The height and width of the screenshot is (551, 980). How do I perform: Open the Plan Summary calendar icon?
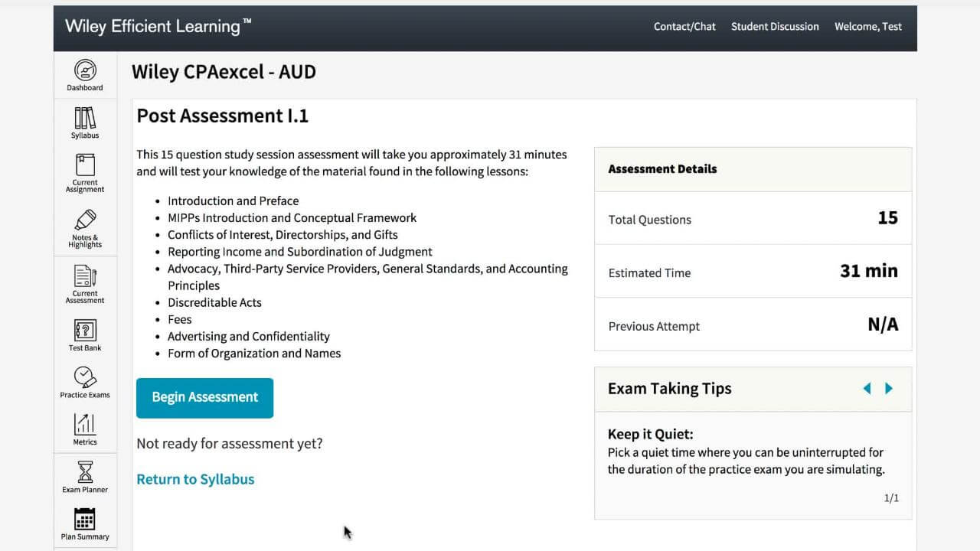click(85, 519)
